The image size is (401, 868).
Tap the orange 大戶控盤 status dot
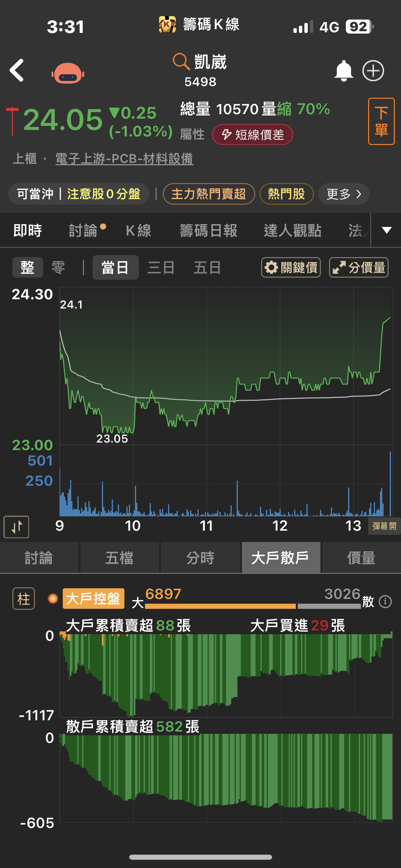pos(53,599)
